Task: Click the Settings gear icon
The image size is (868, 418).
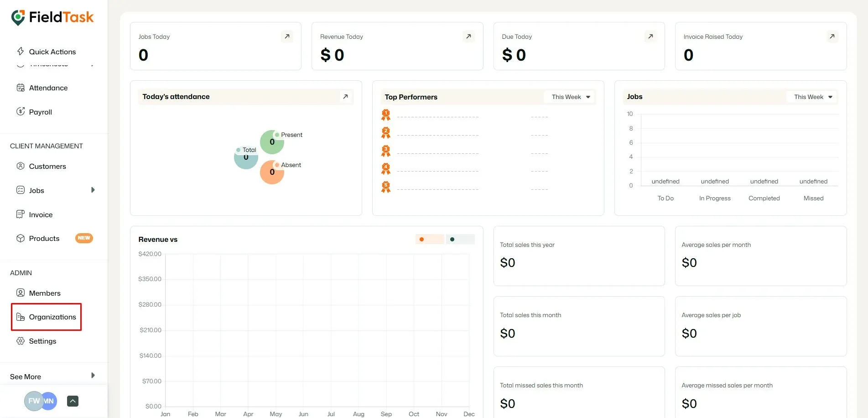Action: [x=21, y=341]
